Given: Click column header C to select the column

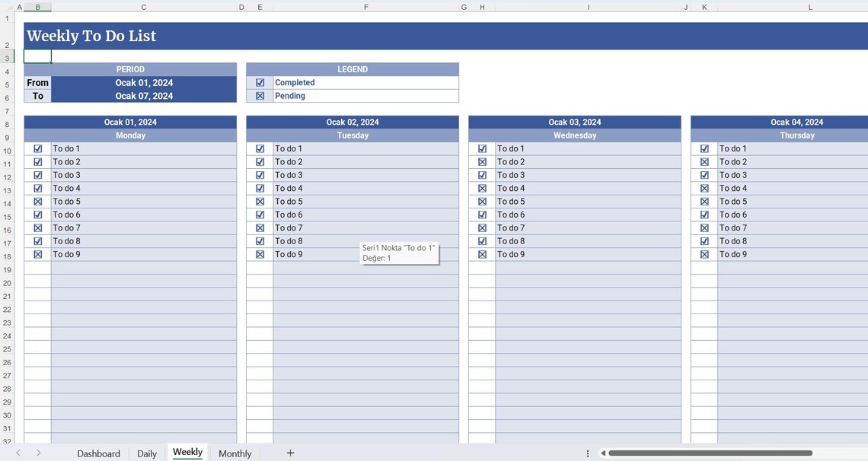Looking at the screenshot, I should (x=143, y=7).
